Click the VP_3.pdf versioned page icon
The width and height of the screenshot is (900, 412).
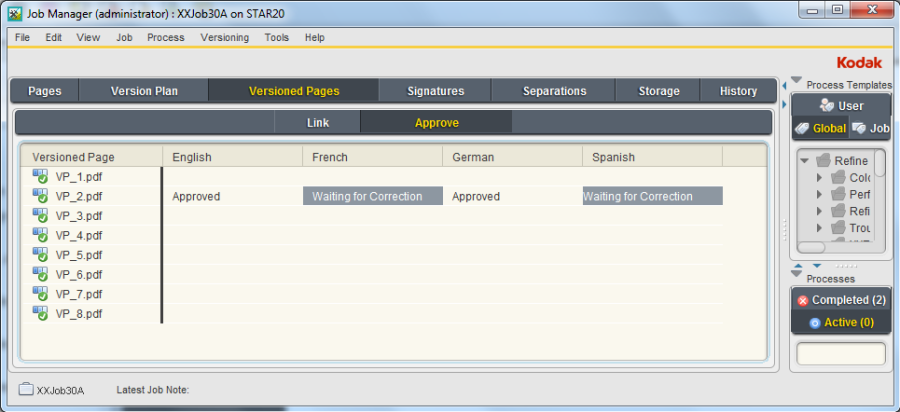[x=40, y=216]
